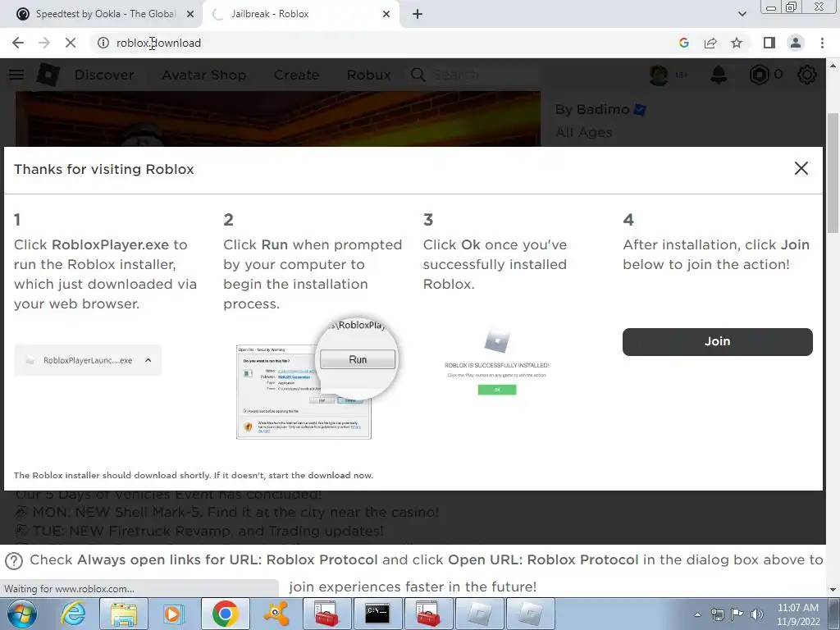Open Chrome three-dot menu
Image resolution: width=840 pixels, height=630 pixels.
pos(822,43)
